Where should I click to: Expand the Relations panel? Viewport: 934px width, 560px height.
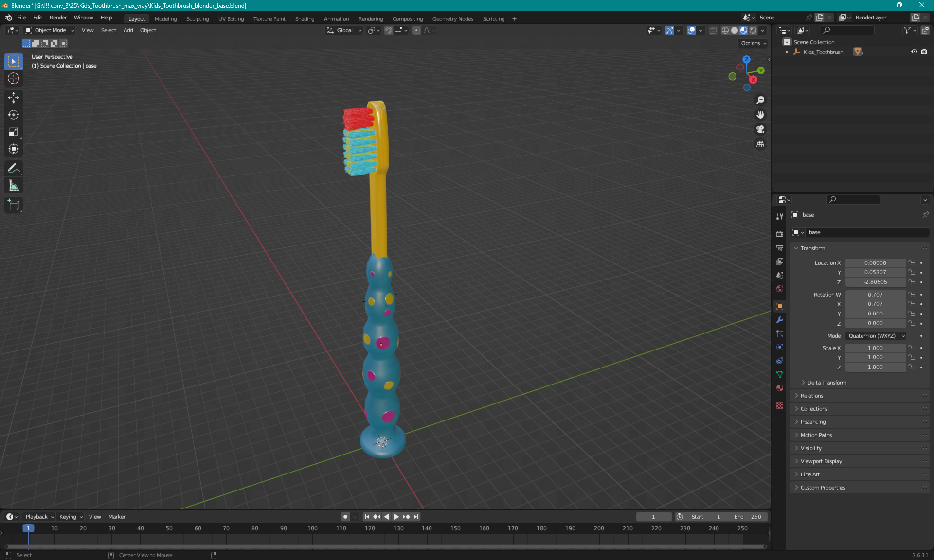811,396
